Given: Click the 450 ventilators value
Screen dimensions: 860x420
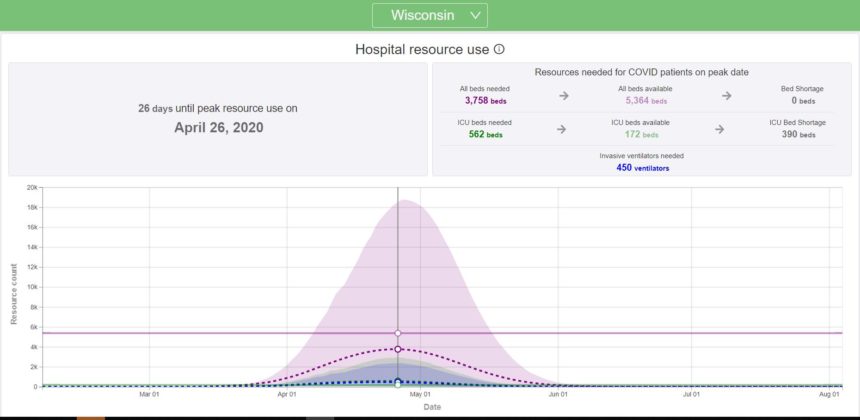Looking at the screenshot, I should [643, 168].
